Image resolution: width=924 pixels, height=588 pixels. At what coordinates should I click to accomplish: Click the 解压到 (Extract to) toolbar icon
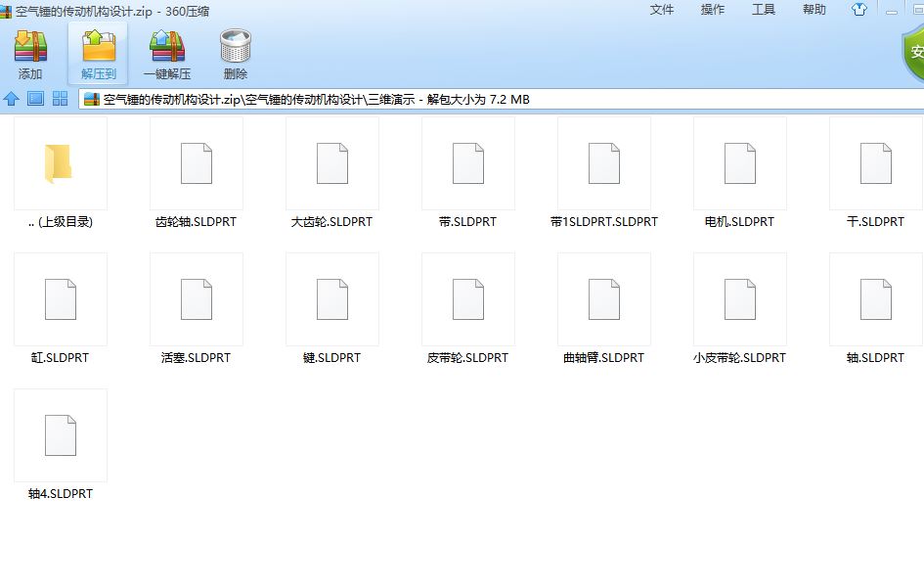(x=99, y=47)
